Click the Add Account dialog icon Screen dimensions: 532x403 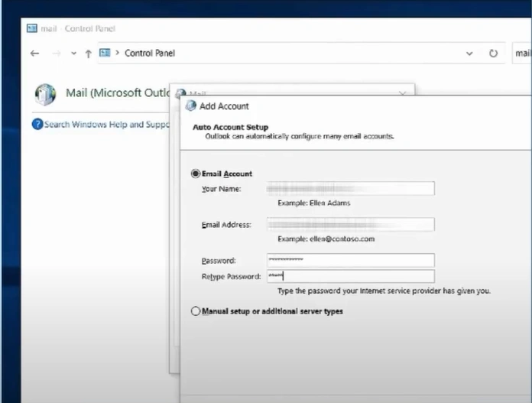pos(190,106)
